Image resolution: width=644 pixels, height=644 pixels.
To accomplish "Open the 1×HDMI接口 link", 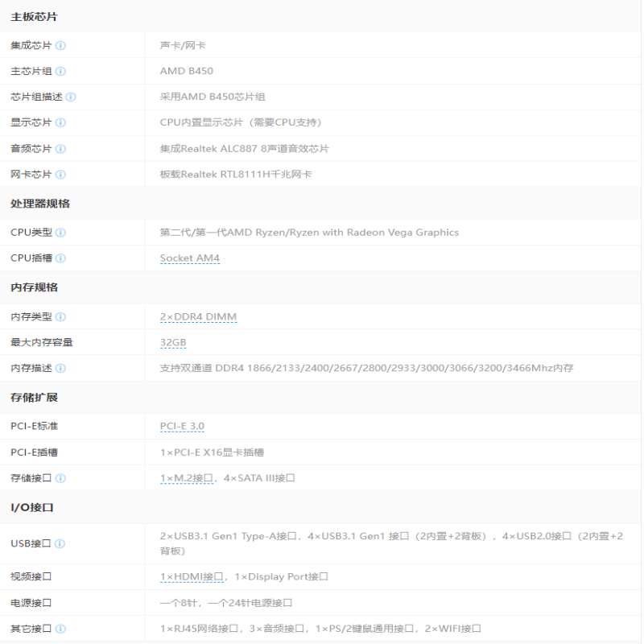I will pos(192,577).
